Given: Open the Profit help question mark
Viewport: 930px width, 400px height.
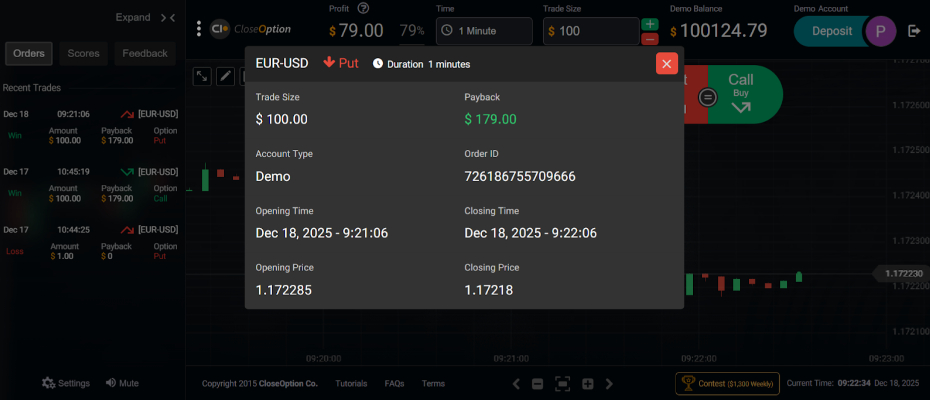Looking at the screenshot, I should pos(364,8).
